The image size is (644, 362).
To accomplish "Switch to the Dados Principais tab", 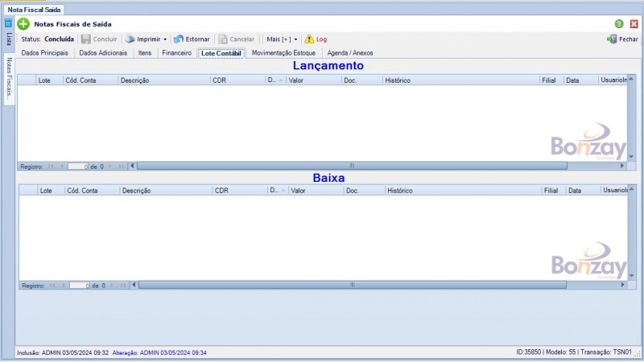I will pos(44,53).
